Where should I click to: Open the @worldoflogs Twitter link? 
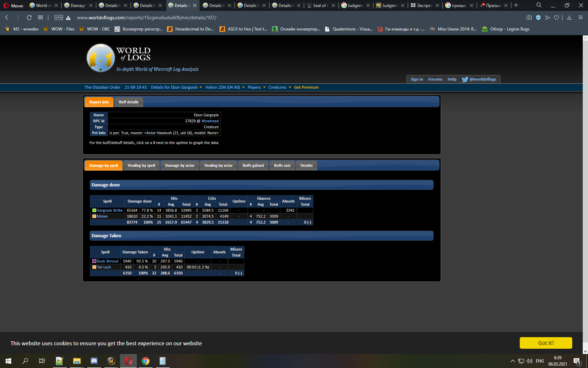pos(479,79)
